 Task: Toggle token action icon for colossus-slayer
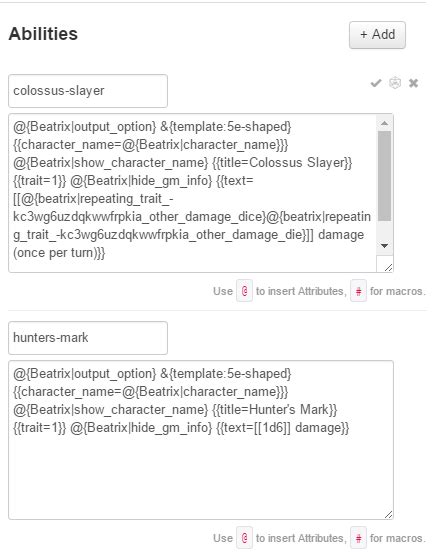(x=395, y=83)
